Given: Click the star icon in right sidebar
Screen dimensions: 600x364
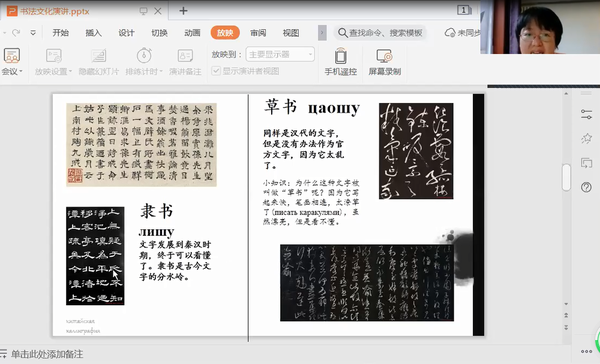Looking at the screenshot, I should click(586, 138).
